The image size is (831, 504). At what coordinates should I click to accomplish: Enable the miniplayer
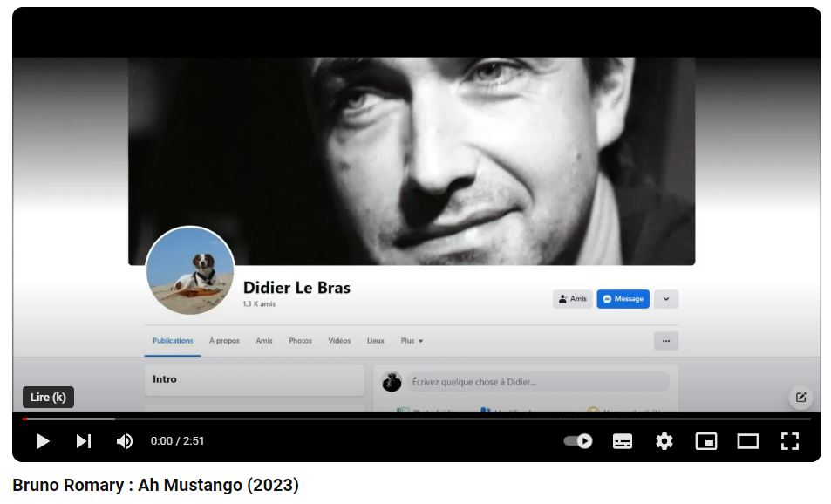pyautogui.click(x=705, y=441)
